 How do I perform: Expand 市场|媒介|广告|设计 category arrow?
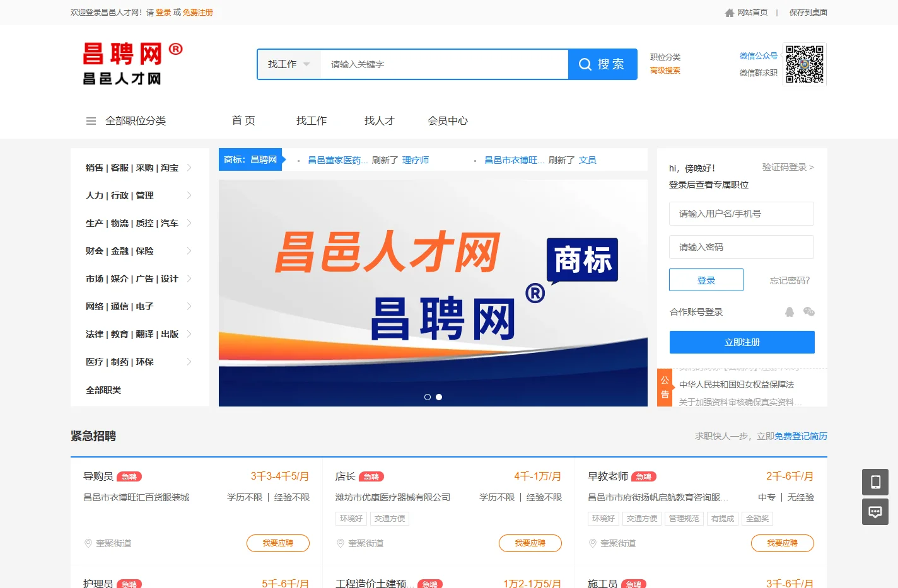click(189, 279)
